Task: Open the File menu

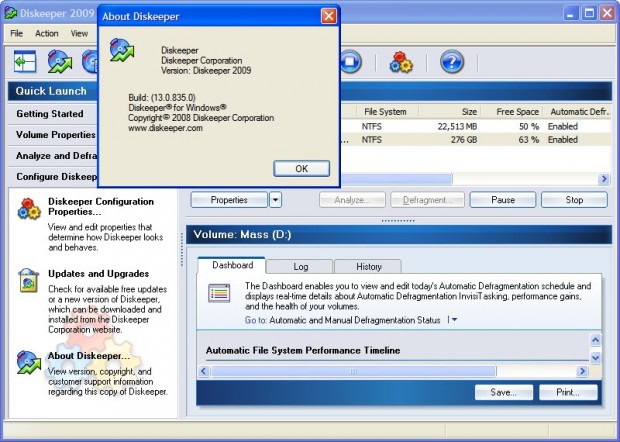Action: click(x=16, y=34)
